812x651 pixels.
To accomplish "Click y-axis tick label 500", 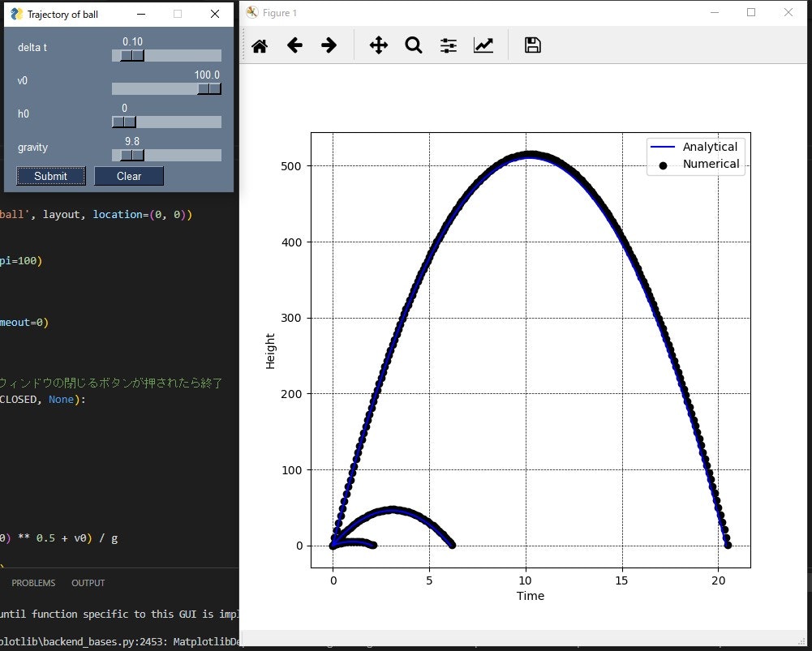I will [x=291, y=166].
